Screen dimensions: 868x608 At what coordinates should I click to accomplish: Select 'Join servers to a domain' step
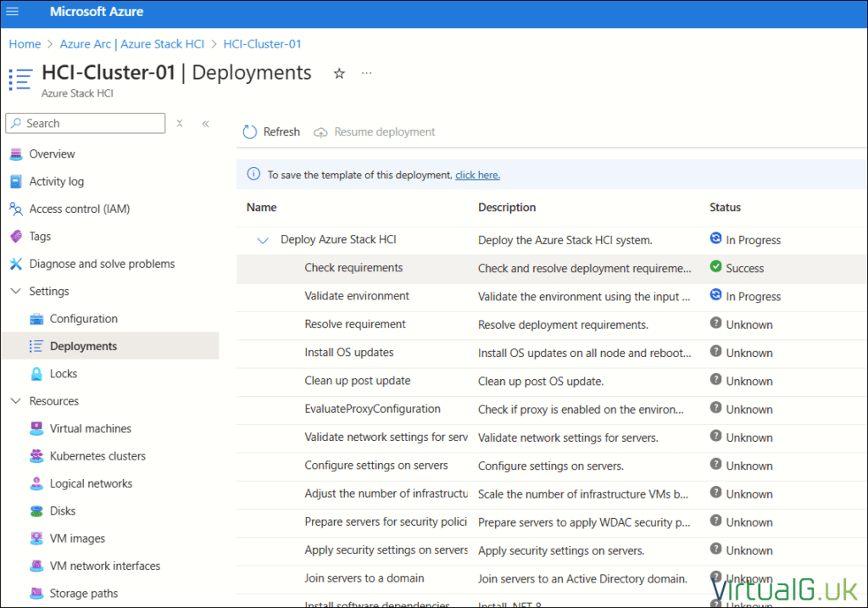coord(364,578)
